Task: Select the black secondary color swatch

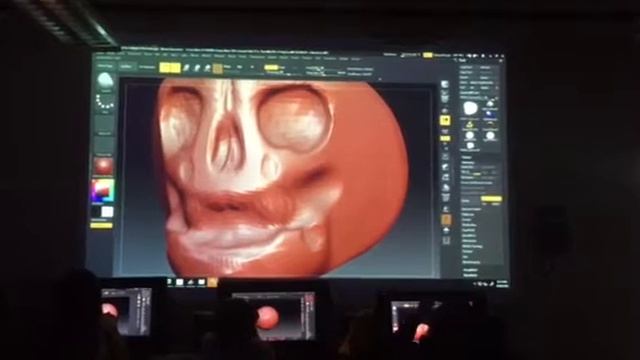Action: click(x=96, y=211)
